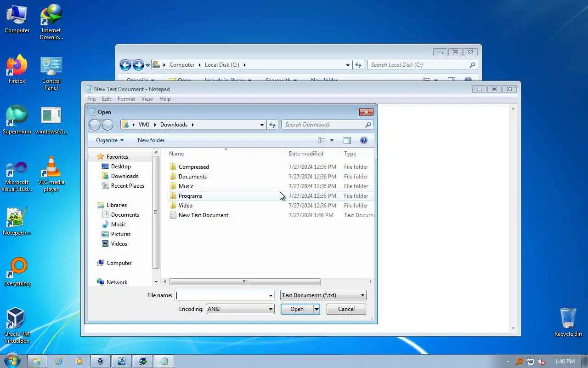Select the Everything search desktop shortcut
This screenshot has width=588, height=368.
[x=17, y=272]
